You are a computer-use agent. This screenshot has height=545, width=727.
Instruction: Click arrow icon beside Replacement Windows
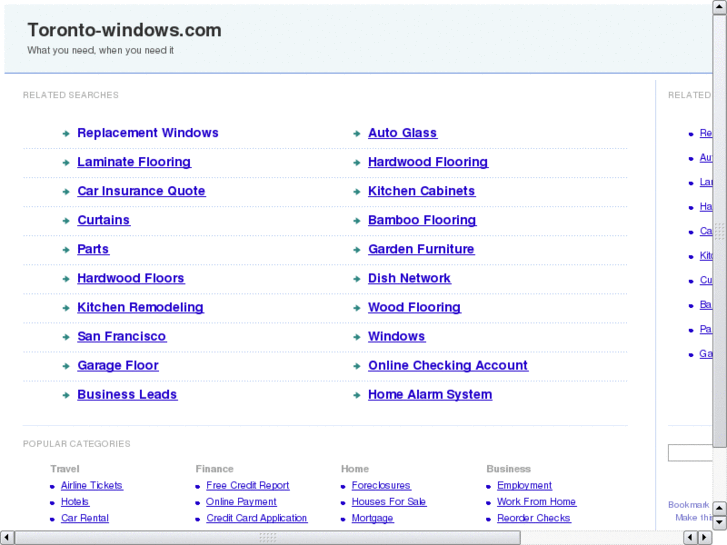click(x=66, y=134)
